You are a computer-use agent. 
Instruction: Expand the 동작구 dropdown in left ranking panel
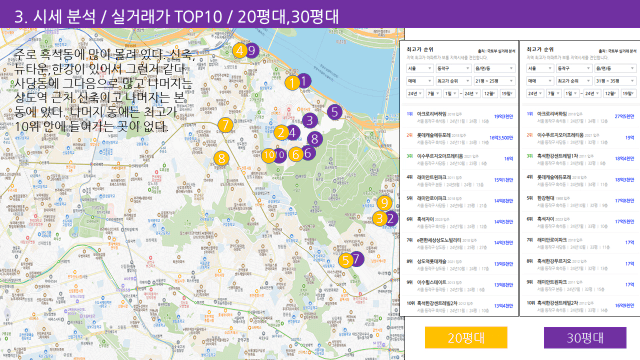tap(453, 68)
